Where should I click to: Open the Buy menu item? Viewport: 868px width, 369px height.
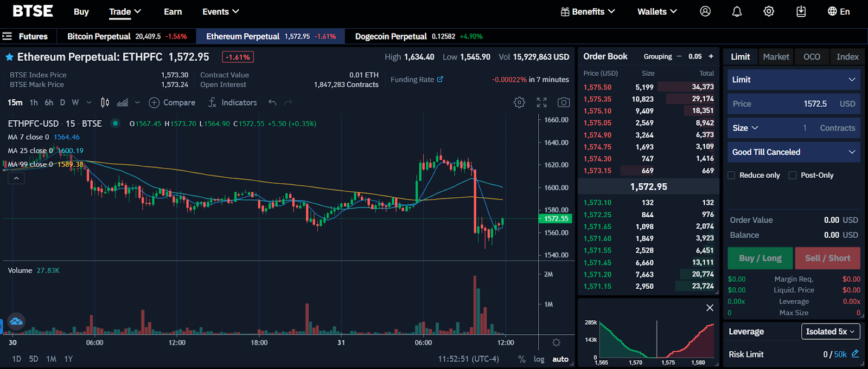click(81, 11)
